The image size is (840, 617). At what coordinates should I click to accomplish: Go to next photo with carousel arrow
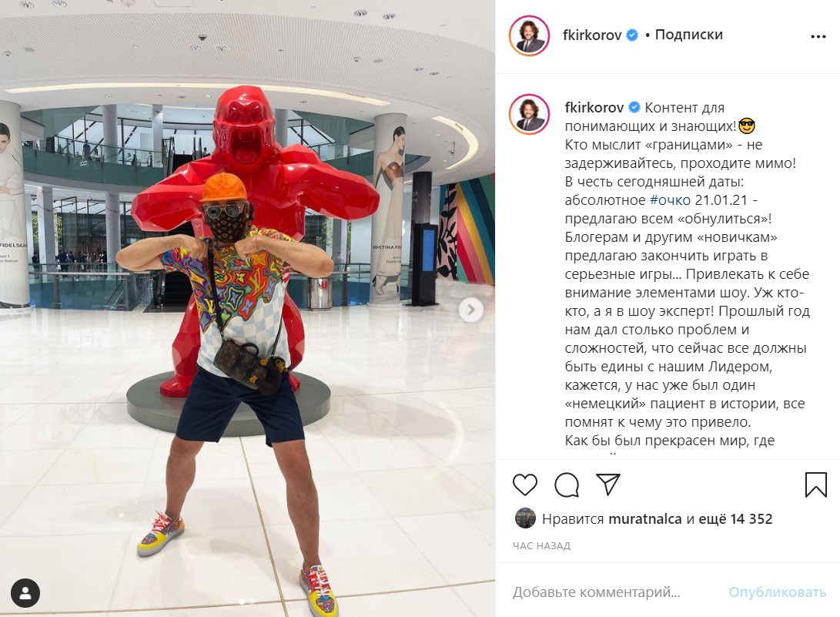[x=471, y=310]
